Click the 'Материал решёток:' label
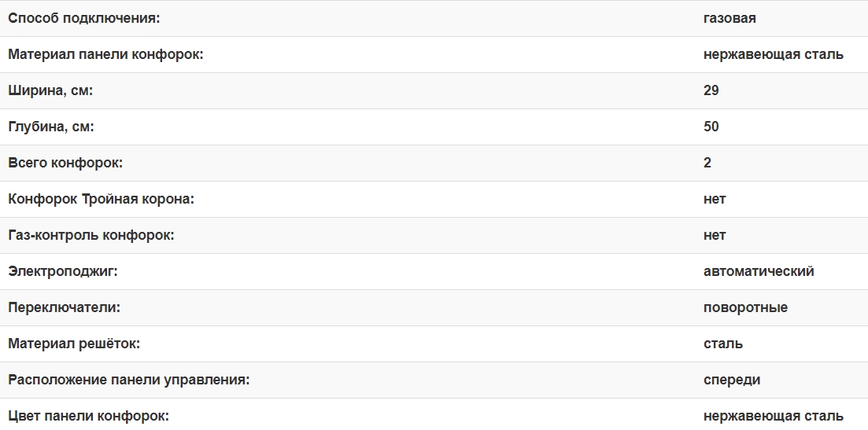 [x=74, y=344]
